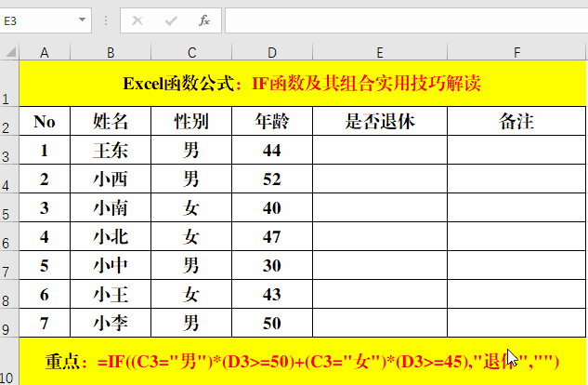Screen dimensions: 588x385
Task: Click the title cell 'Excel函数公式'
Action: click(x=302, y=84)
